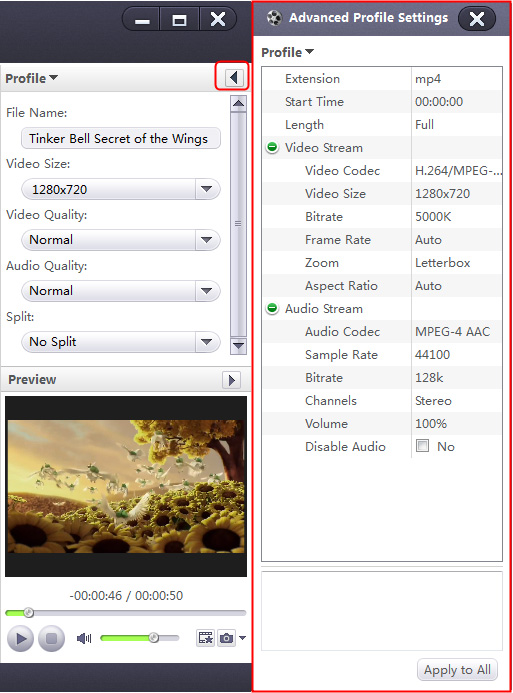The height and width of the screenshot is (693, 513).
Task: Open the Split dropdown showing No Split
Action: point(121,342)
